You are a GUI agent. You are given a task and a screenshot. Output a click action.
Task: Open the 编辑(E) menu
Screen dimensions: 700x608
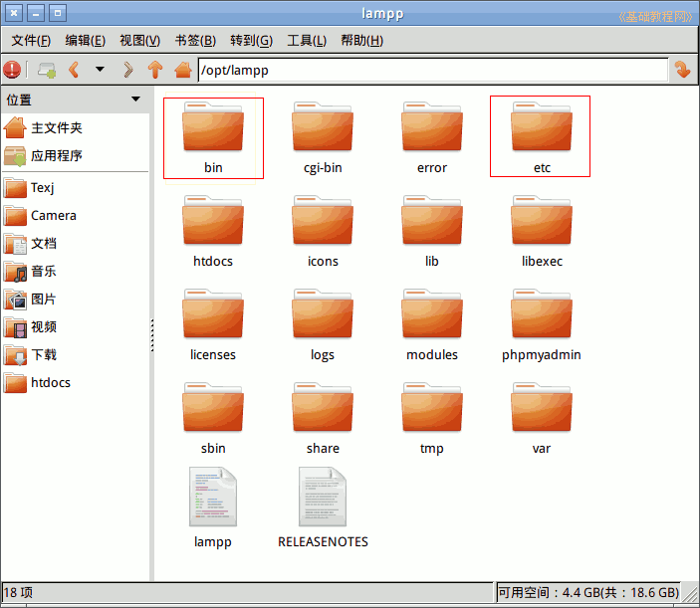click(x=86, y=41)
